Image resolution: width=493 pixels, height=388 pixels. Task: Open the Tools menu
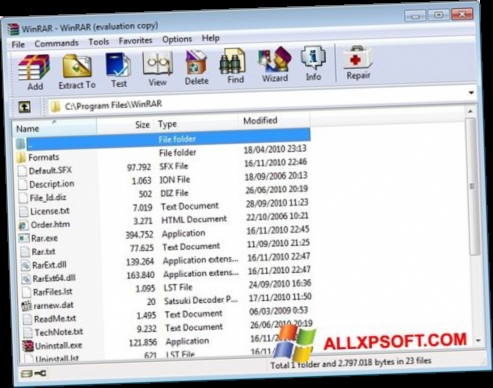point(99,42)
